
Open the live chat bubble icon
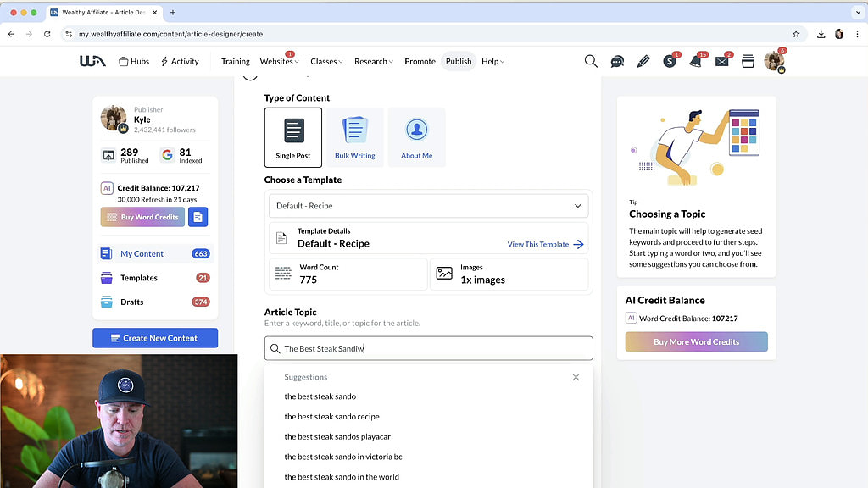[x=617, y=61]
